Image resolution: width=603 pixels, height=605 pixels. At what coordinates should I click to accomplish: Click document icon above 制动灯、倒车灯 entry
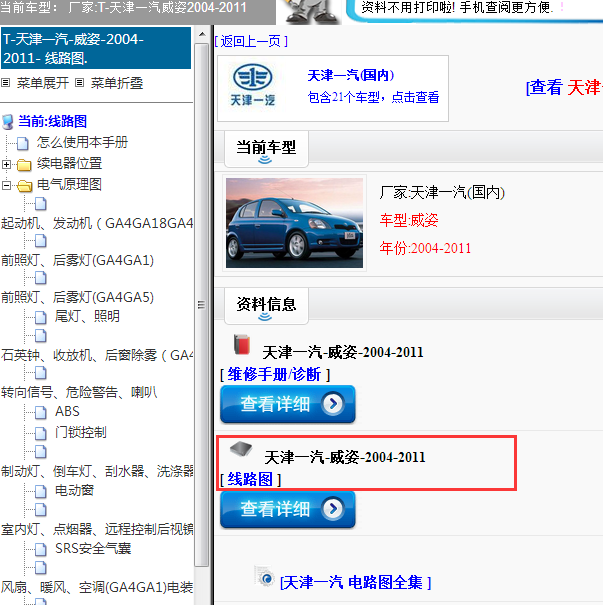tap(41, 451)
